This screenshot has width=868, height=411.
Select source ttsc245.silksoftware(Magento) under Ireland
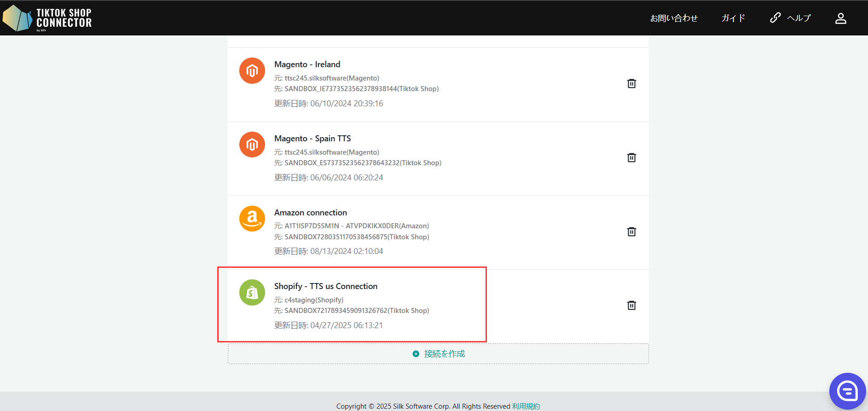tap(332, 78)
